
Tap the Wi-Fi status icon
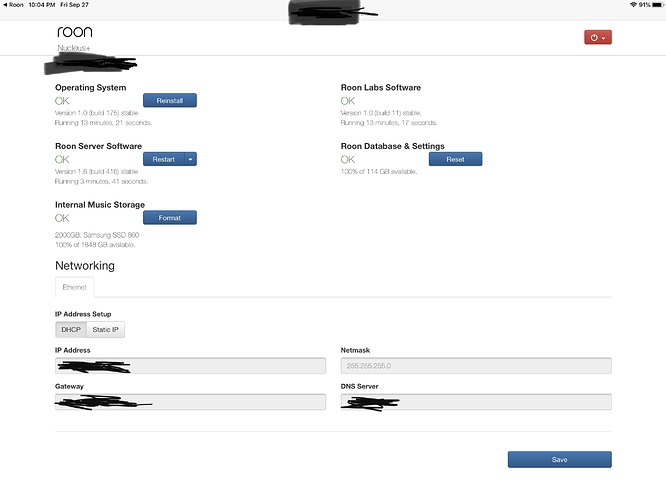(x=633, y=5)
